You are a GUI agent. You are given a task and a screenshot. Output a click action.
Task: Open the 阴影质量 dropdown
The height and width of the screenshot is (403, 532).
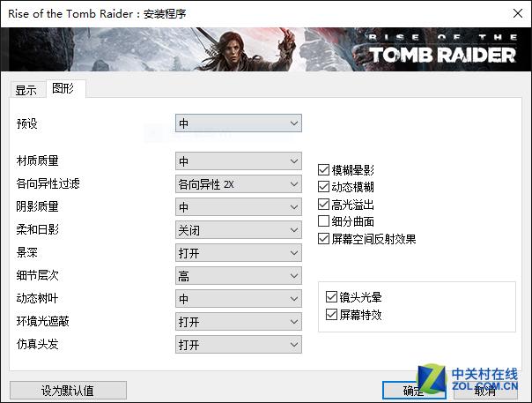coord(238,207)
